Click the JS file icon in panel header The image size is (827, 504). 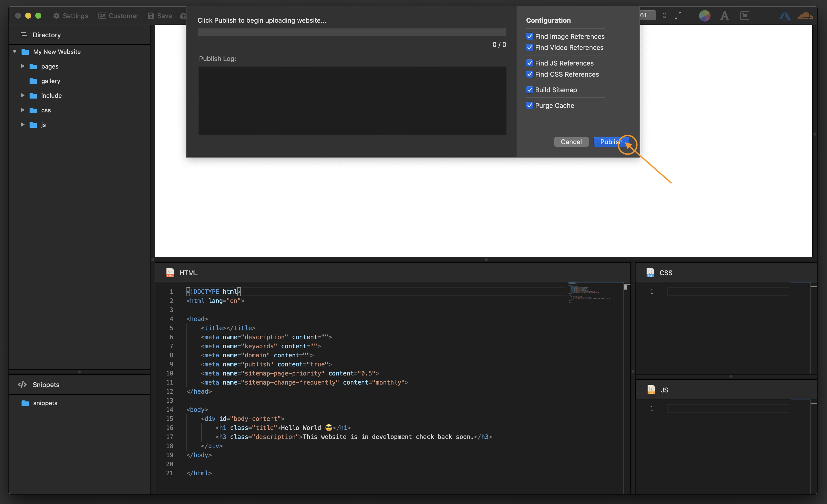point(651,390)
